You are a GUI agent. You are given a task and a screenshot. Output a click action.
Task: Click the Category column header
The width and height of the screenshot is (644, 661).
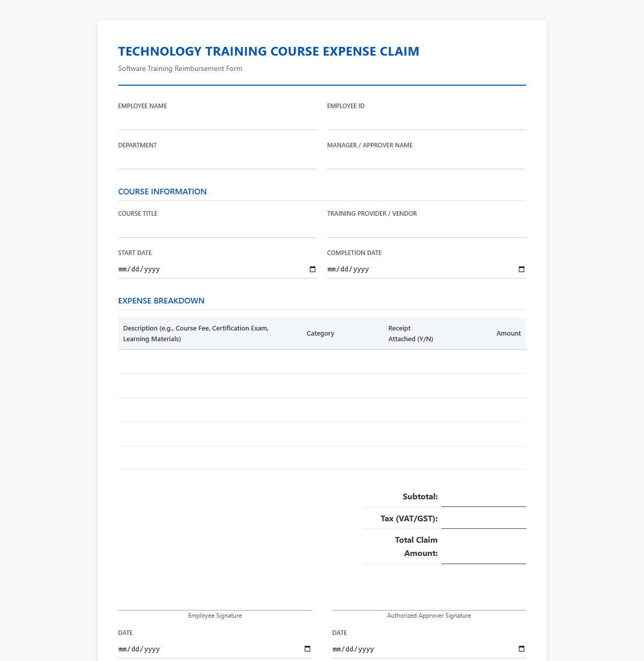[x=320, y=334]
